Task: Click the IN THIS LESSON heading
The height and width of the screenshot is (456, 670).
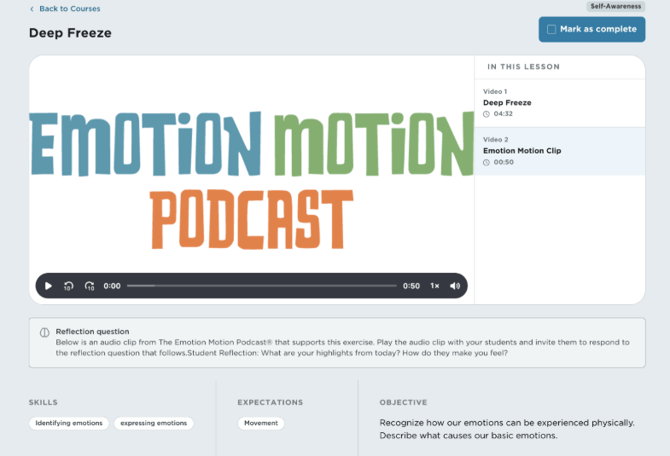Action: 523,67
